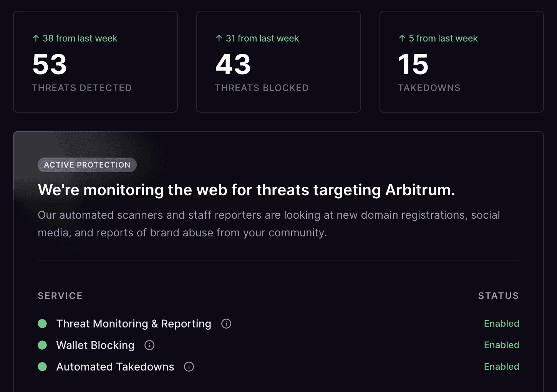Click the 15 takedowns number
The image size is (557, 392).
point(413,64)
